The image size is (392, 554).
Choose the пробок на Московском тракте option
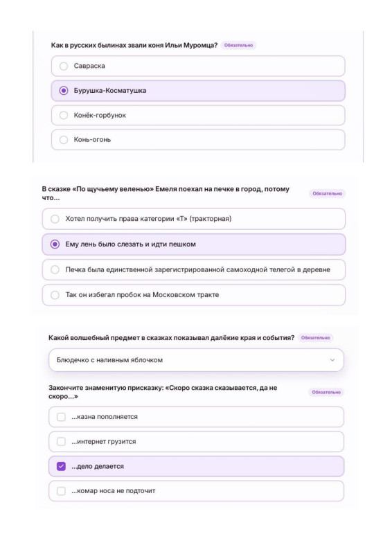[194, 295]
